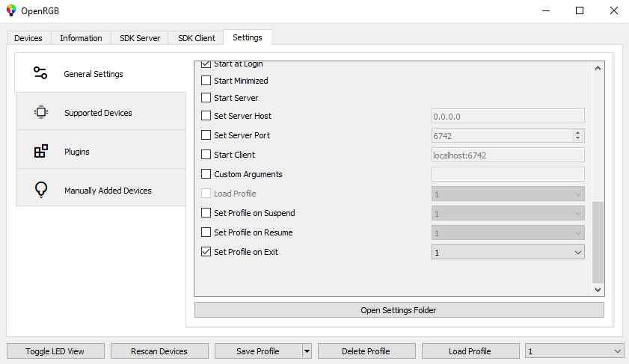Viewport: 629px width, 364px height.
Task: Click the Manually Added Devices bulb icon
Action: [x=41, y=190]
